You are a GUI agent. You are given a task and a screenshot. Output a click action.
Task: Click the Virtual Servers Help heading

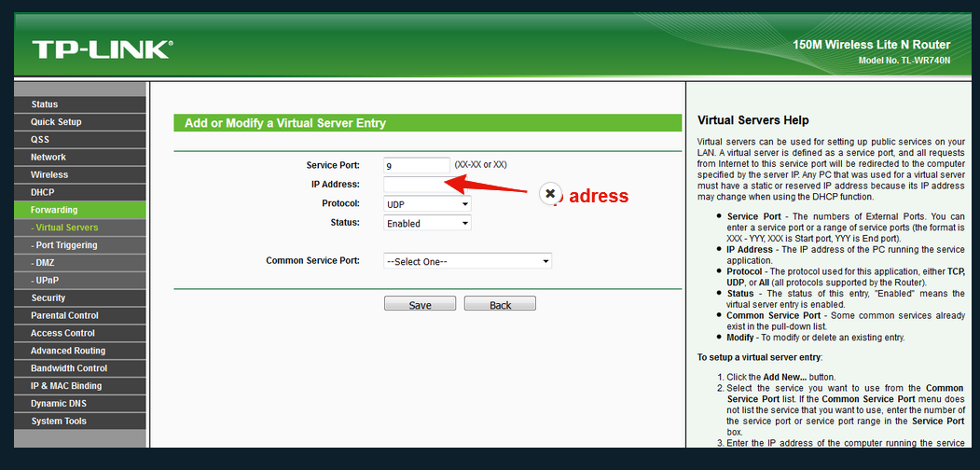[753, 120]
